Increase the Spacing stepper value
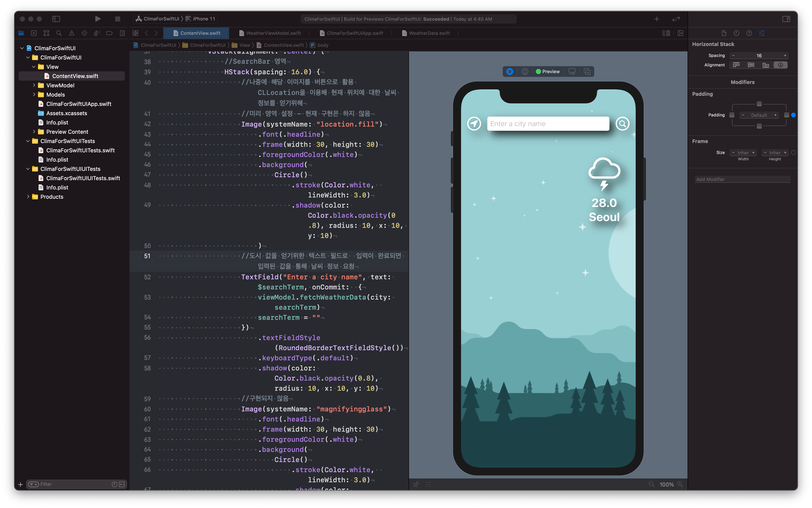This screenshot has width=812, height=508. [x=785, y=55]
